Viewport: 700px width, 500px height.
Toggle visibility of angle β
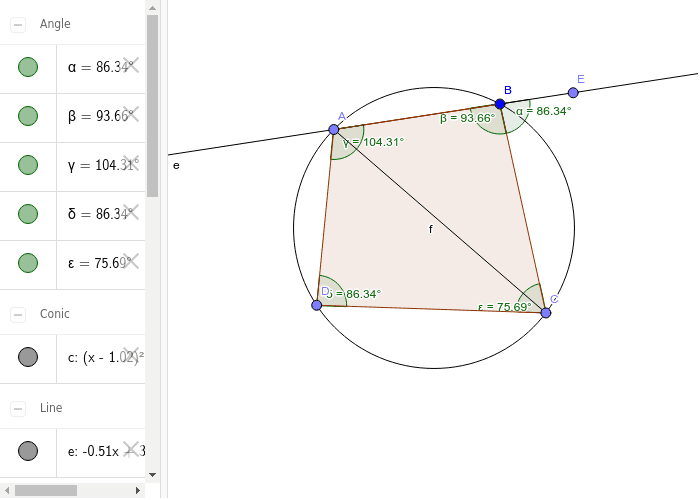(28, 116)
